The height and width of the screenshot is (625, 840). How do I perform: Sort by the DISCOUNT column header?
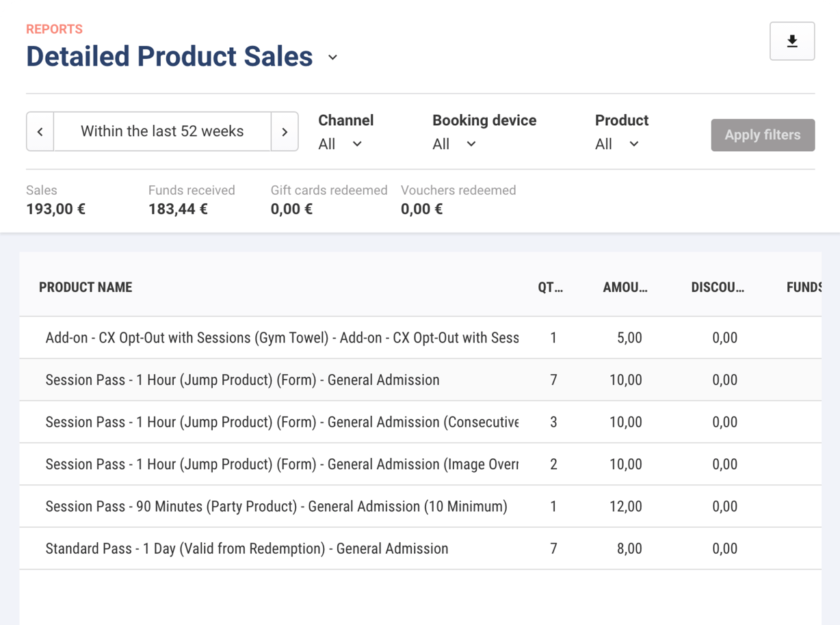click(x=718, y=287)
